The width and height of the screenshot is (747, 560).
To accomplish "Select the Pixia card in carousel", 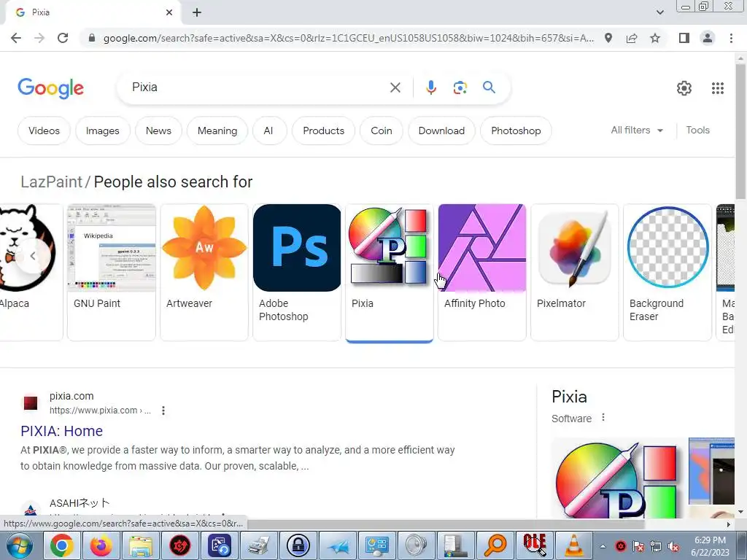I will 390,272.
